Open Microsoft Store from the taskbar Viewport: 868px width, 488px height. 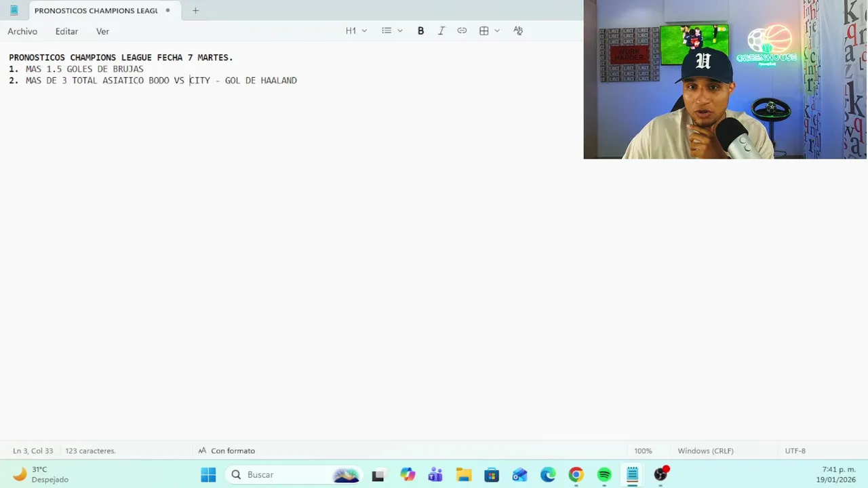pos(492,474)
